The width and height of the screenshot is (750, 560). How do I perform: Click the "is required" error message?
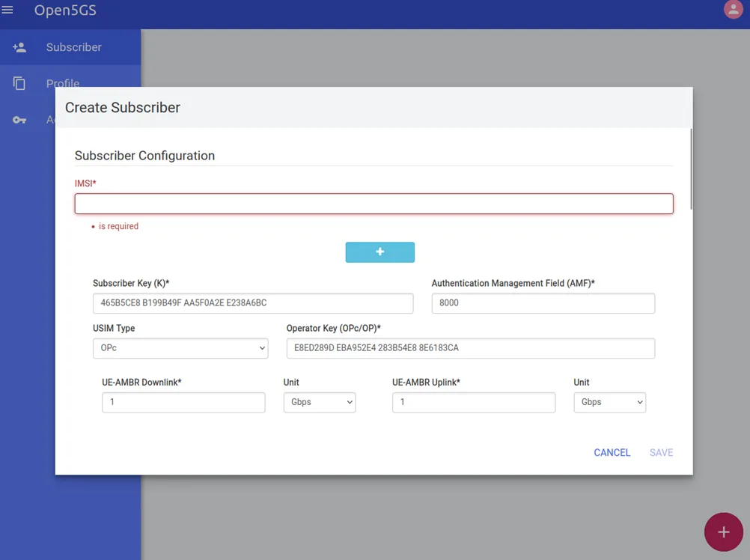[x=118, y=226]
